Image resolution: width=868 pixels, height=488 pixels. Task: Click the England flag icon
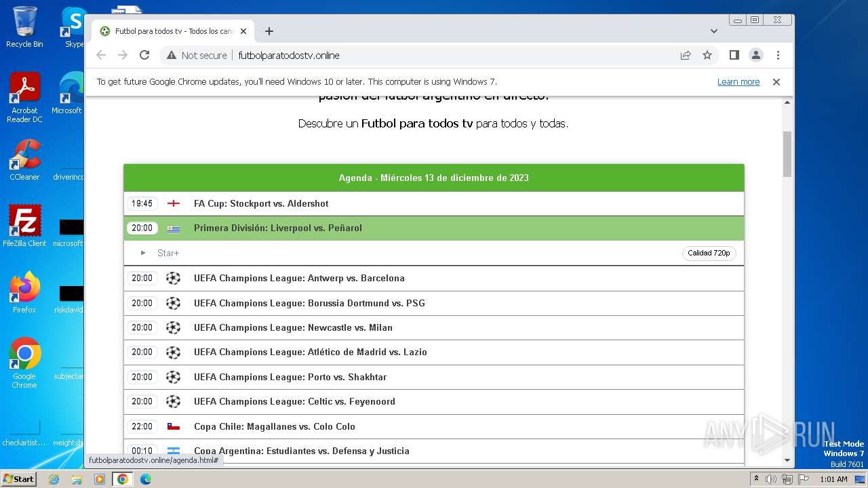point(174,203)
